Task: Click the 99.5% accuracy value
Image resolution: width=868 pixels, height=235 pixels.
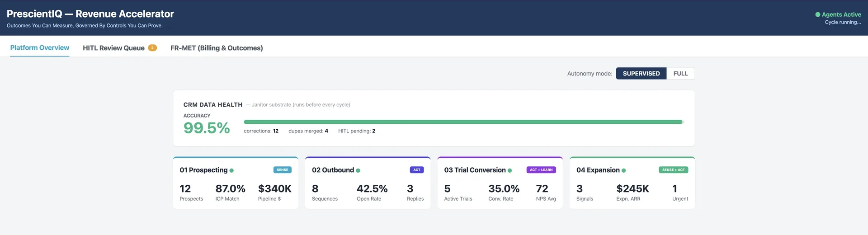Action: tap(207, 128)
